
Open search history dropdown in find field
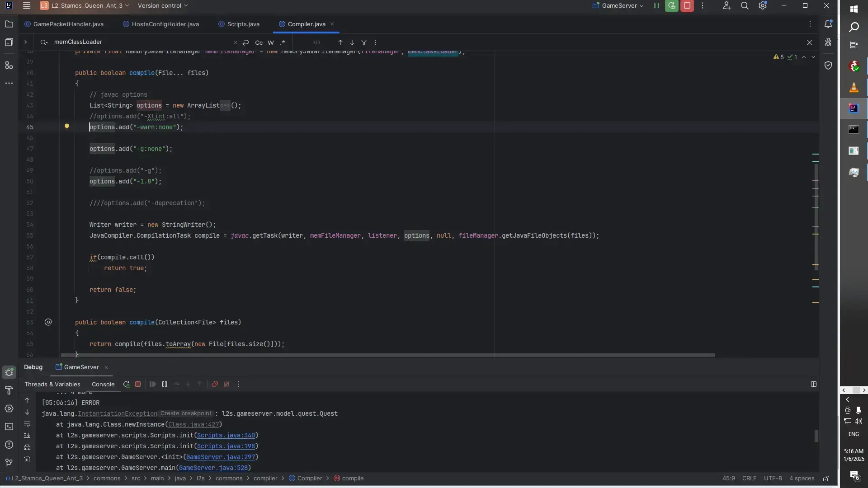tap(44, 42)
